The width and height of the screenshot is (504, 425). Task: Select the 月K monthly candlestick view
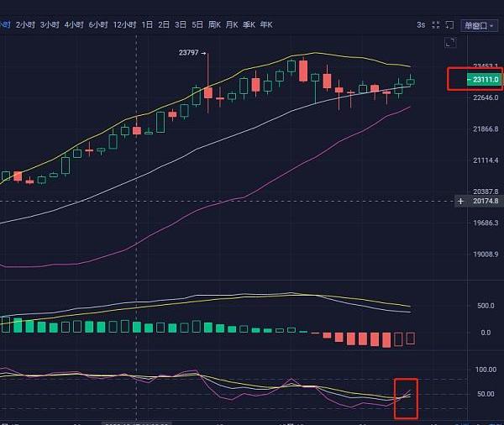(231, 25)
